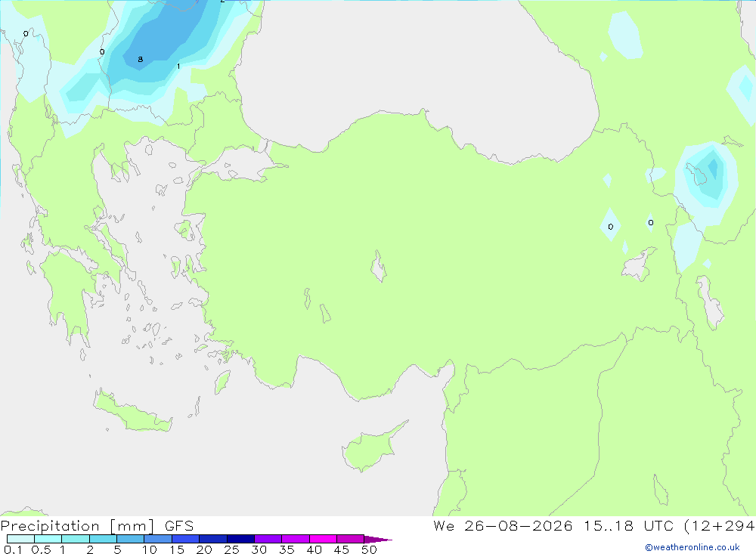This screenshot has width=756, height=554.
Task: Click legend tick label '25'
Action: [x=231, y=549]
